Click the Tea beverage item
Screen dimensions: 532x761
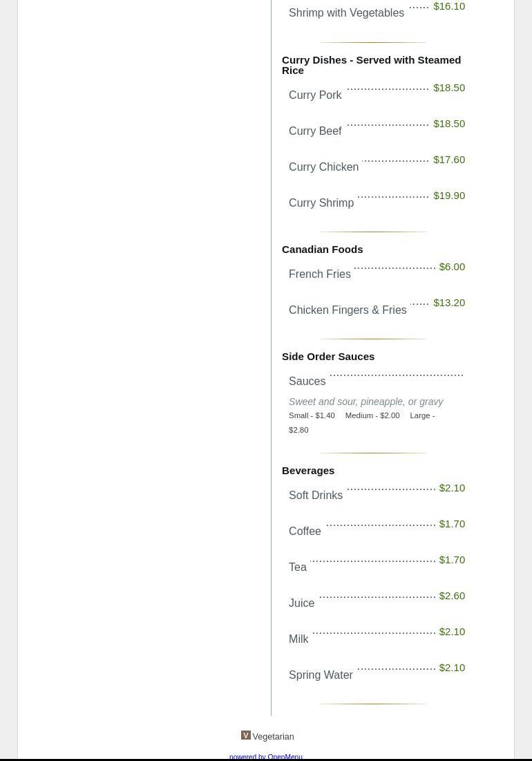coord(298,567)
